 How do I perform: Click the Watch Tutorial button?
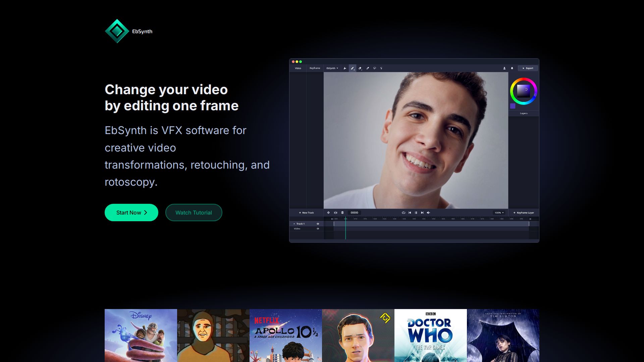coord(194,213)
